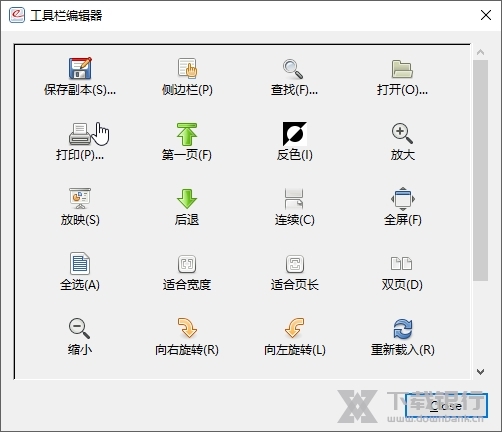This screenshot has height=432, width=502.
Task: Click the Continuous (连续) icon
Action: [x=294, y=199]
